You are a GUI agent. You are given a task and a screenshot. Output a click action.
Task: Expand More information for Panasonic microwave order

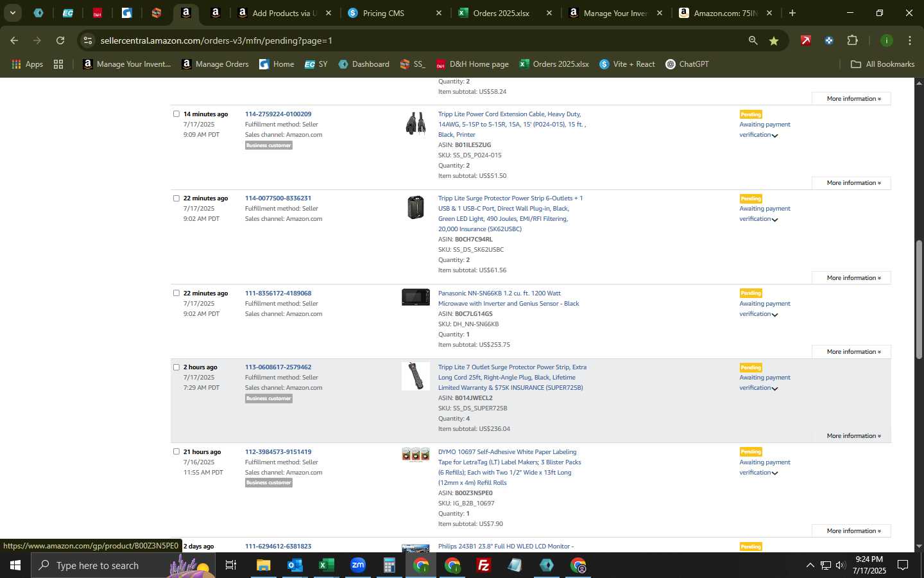[851, 352]
